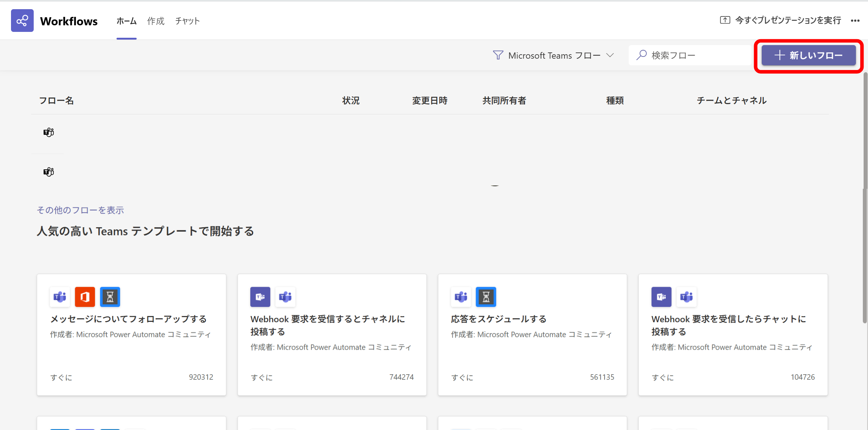Click Teams icon on 応答をスケジュールする card
The height and width of the screenshot is (430, 868).
point(461,297)
